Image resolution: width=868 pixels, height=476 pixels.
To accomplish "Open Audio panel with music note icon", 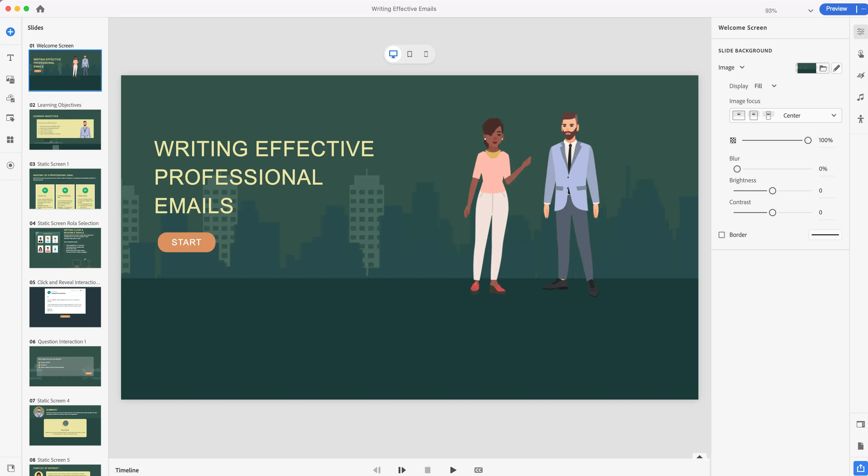I will click(x=861, y=97).
